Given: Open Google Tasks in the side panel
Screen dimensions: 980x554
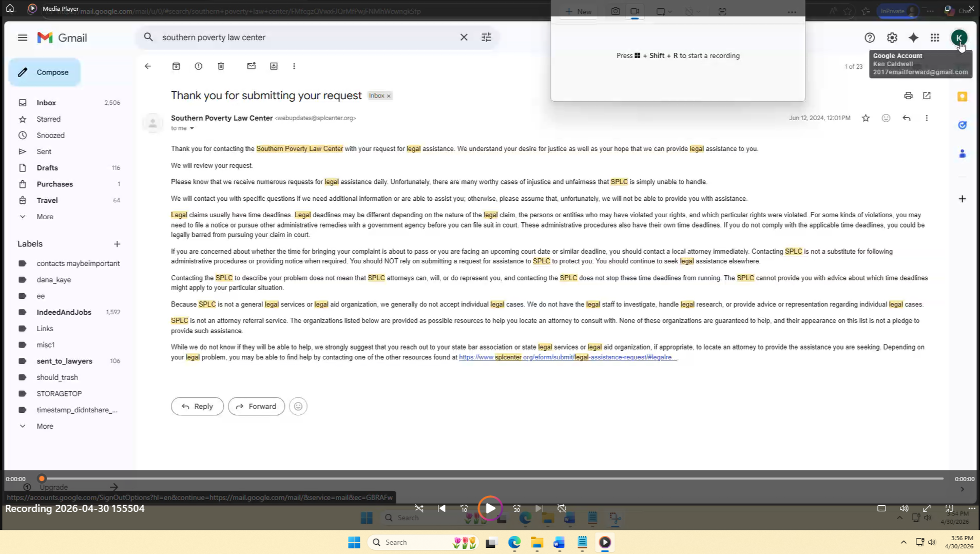Looking at the screenshot, I should (x=963, y=125).
